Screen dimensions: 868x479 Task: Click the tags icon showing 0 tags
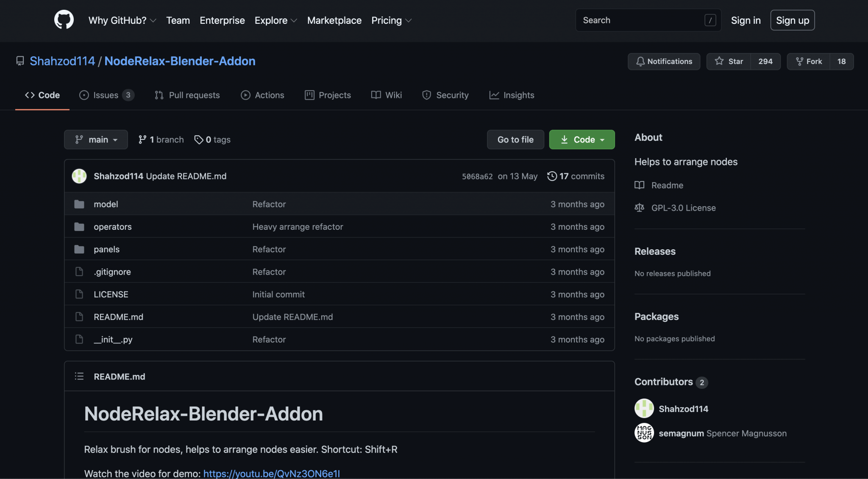tap(198, 139)
